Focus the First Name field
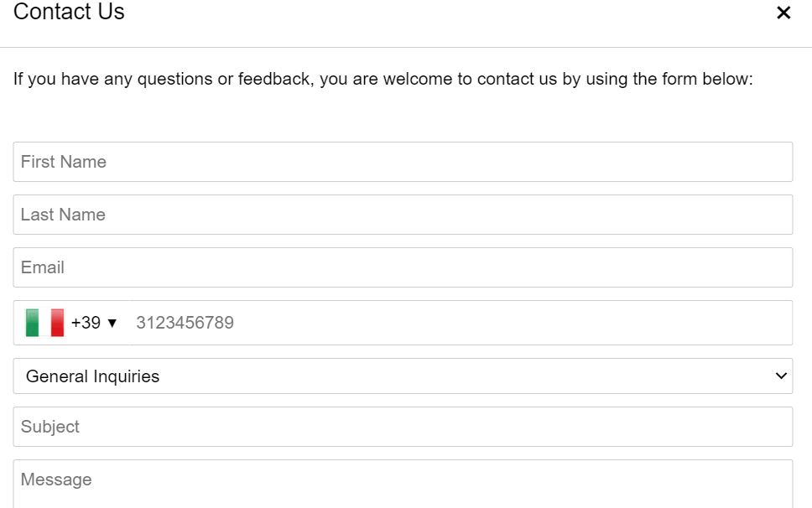The image size is (812, 508). tap(403, 162)
